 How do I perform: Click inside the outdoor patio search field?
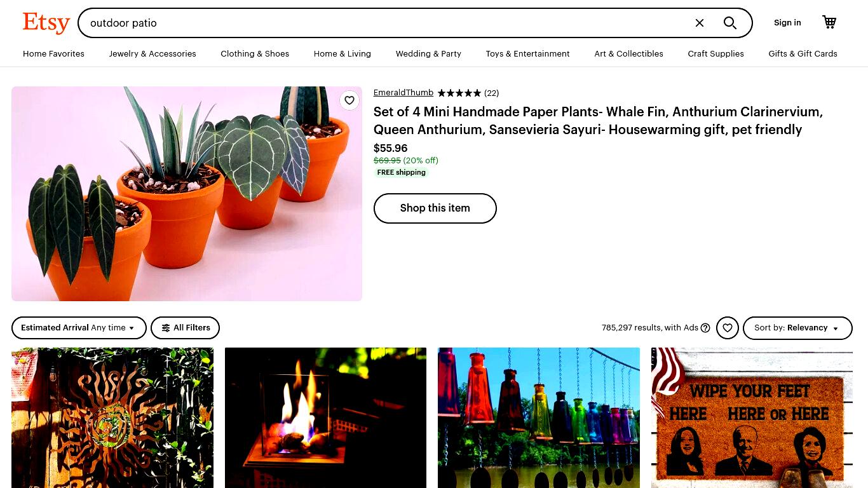(388, 23)
